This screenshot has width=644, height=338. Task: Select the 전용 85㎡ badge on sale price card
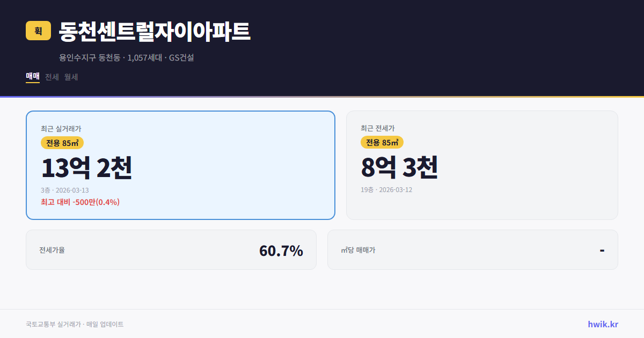63,143
